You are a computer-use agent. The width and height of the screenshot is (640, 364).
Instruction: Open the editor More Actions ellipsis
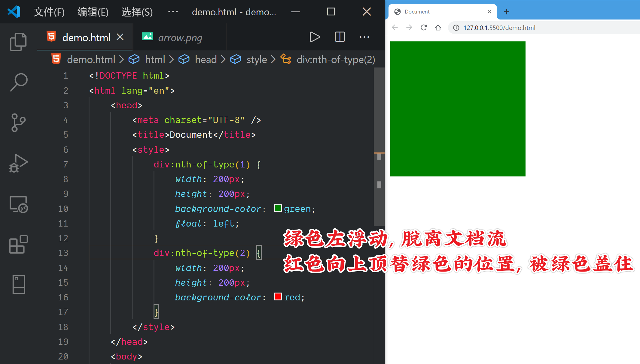click(364, 37)
